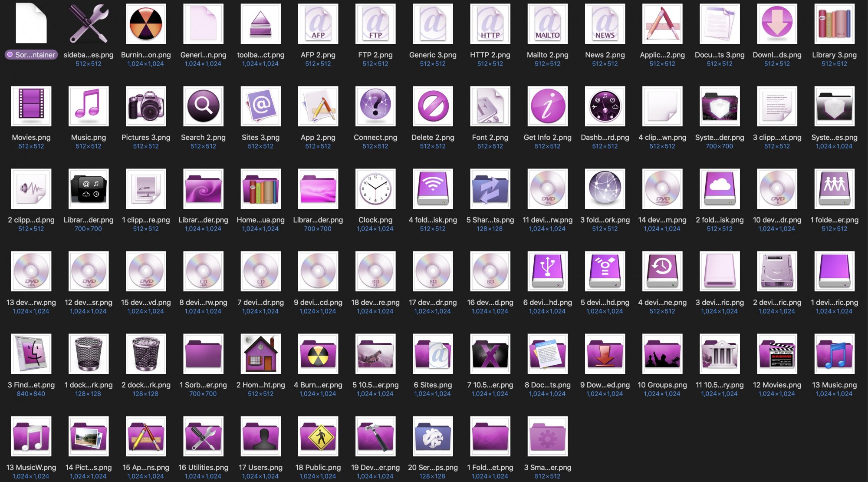Select the Time Machine drive icon

[662, 271]
